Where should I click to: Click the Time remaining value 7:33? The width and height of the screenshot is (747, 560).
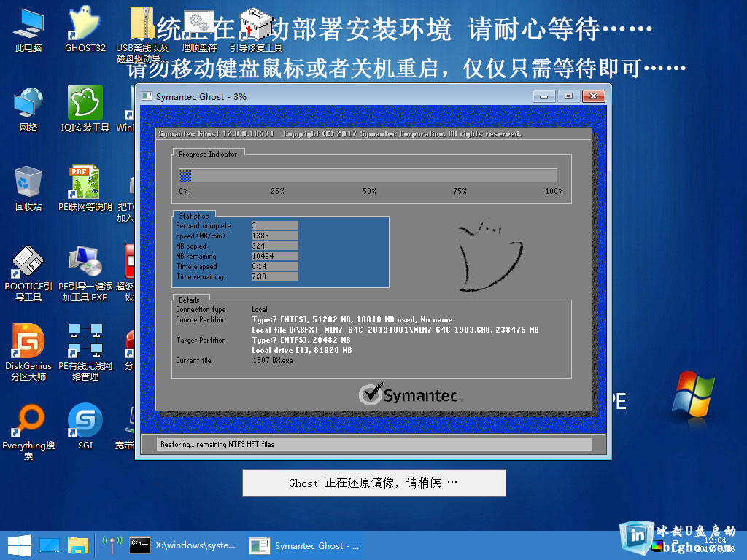[x=275, y=276]
